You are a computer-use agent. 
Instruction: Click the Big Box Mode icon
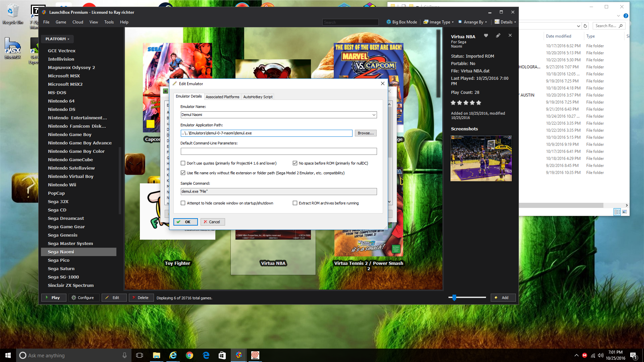[x=389, y=22]
